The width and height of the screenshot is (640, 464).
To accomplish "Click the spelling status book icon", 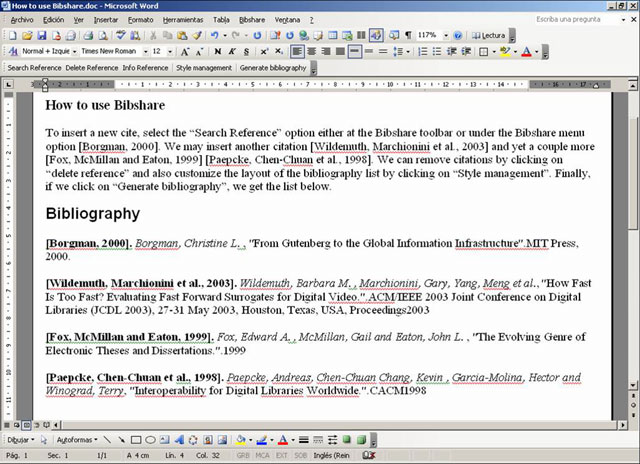I will pyautogui.click(x=369, y=455).
